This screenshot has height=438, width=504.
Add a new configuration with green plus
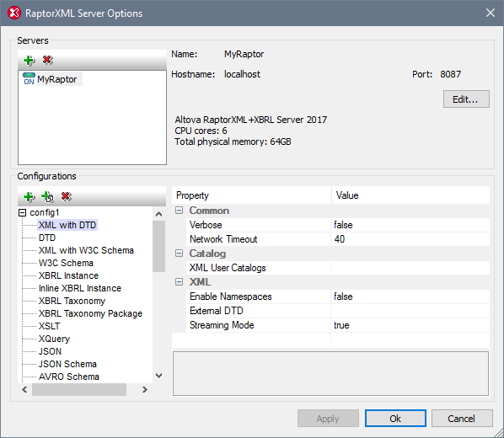[x=29, y=196]
